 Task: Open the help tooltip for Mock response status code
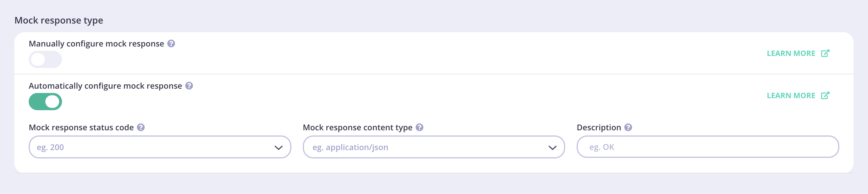click(142, 127)
